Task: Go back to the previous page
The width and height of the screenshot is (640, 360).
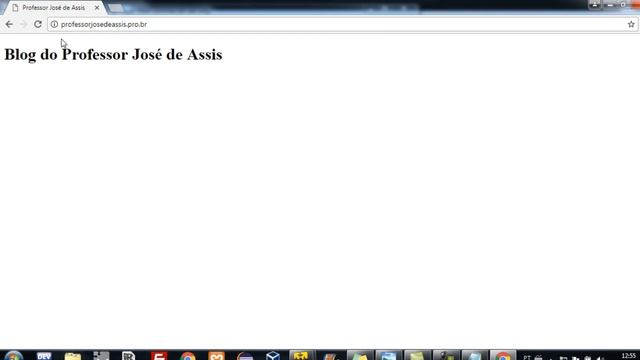Action: (x=9, y=24)
